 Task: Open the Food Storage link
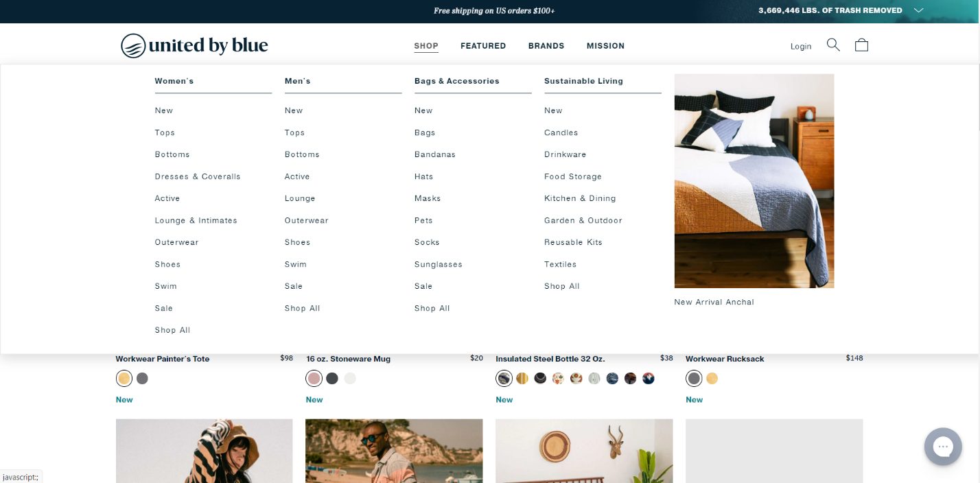(573, 176)
